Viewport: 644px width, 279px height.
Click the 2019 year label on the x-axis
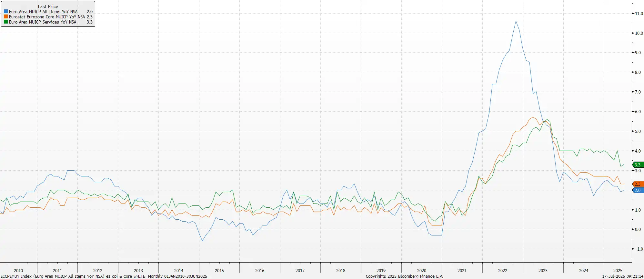coord(381,271)
